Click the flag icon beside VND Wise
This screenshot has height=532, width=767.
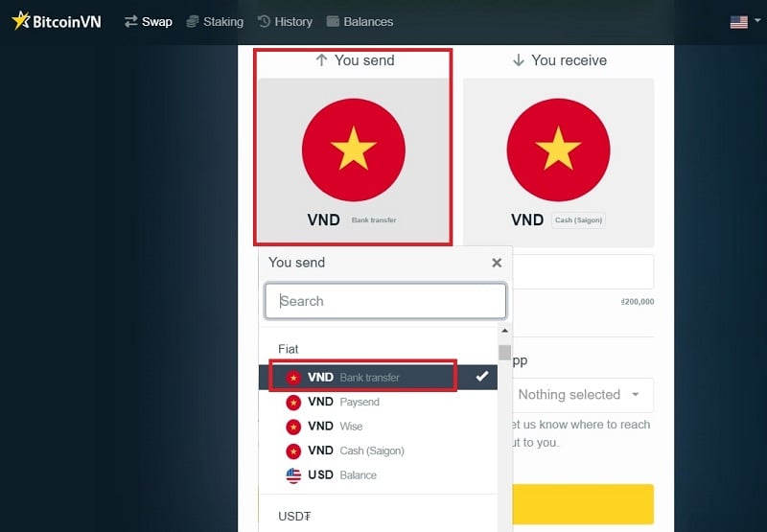pos(293,427)
